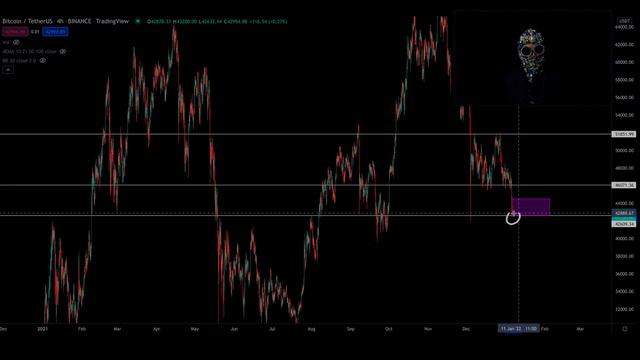Click the 2021 label on the time axis
The image size is (640, 360).
[42, 329]
